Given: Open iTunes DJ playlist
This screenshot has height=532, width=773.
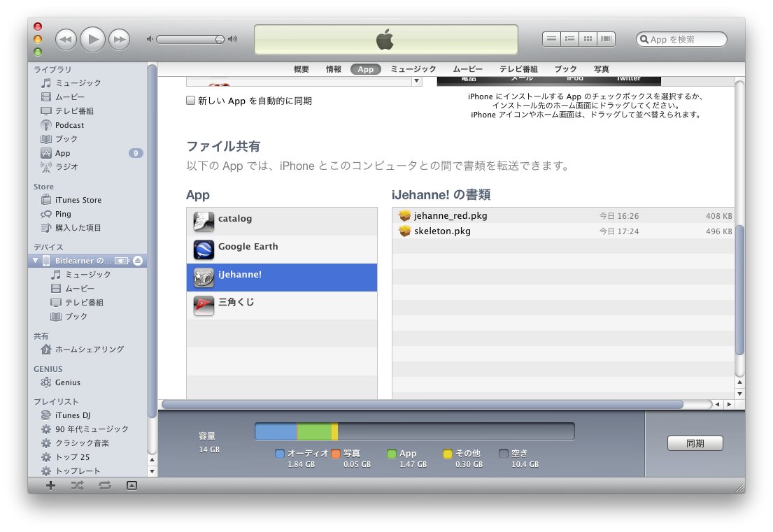Looking at the screenshot, I should (73, 415).
